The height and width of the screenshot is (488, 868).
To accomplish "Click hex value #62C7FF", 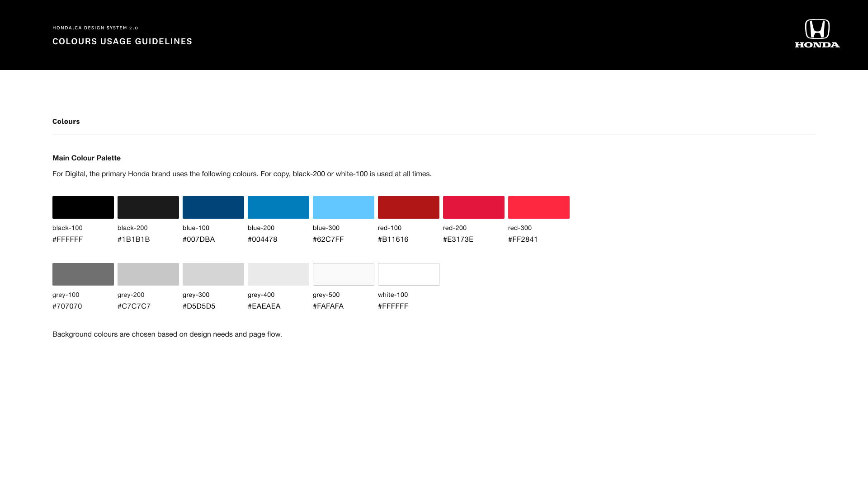I will [x=328, y=239].
